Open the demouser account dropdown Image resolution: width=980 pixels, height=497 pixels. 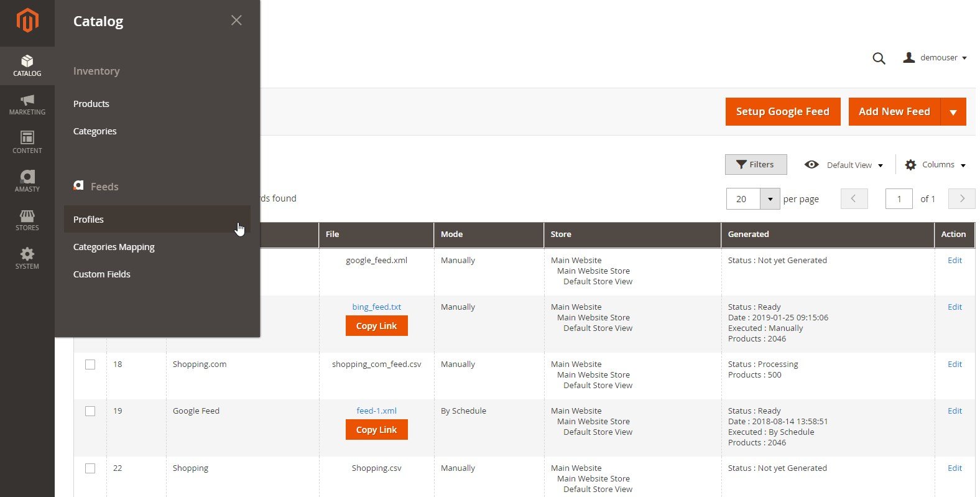pos(935,57)
